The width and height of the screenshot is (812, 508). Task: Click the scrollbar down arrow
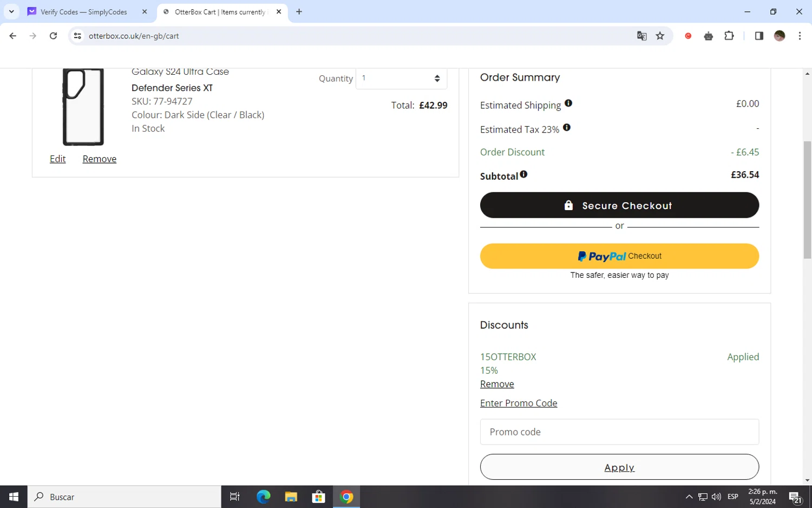807,480
